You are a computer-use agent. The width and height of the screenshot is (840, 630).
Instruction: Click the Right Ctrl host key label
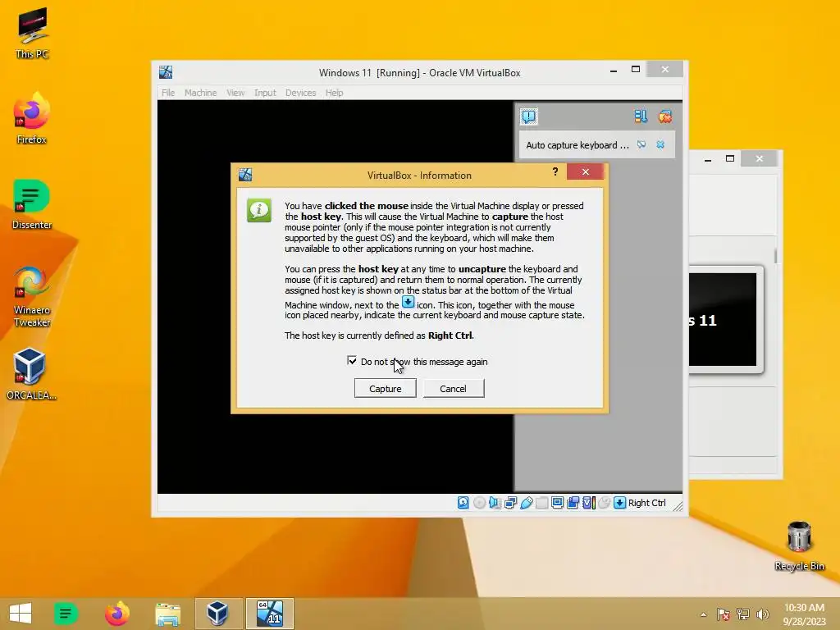point(646,503)
